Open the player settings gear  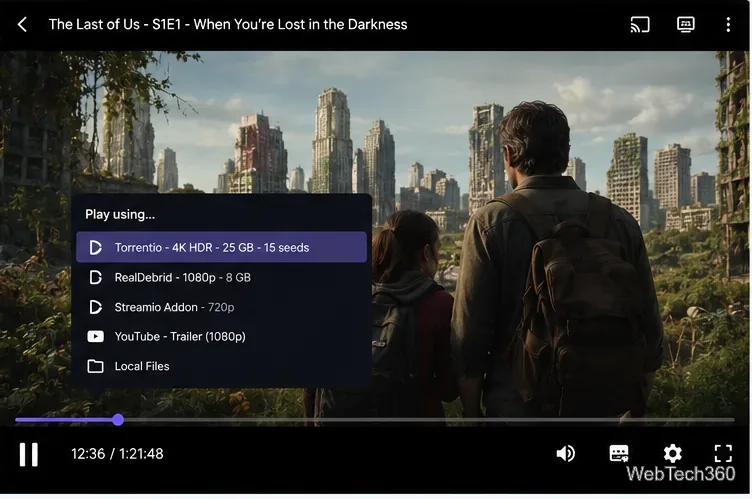click(x=672, y=453)
